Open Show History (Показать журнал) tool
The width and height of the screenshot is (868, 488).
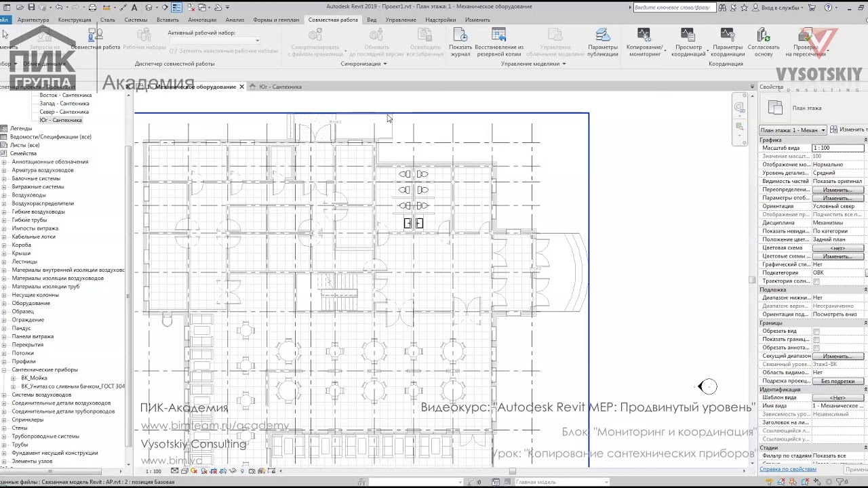460,42
